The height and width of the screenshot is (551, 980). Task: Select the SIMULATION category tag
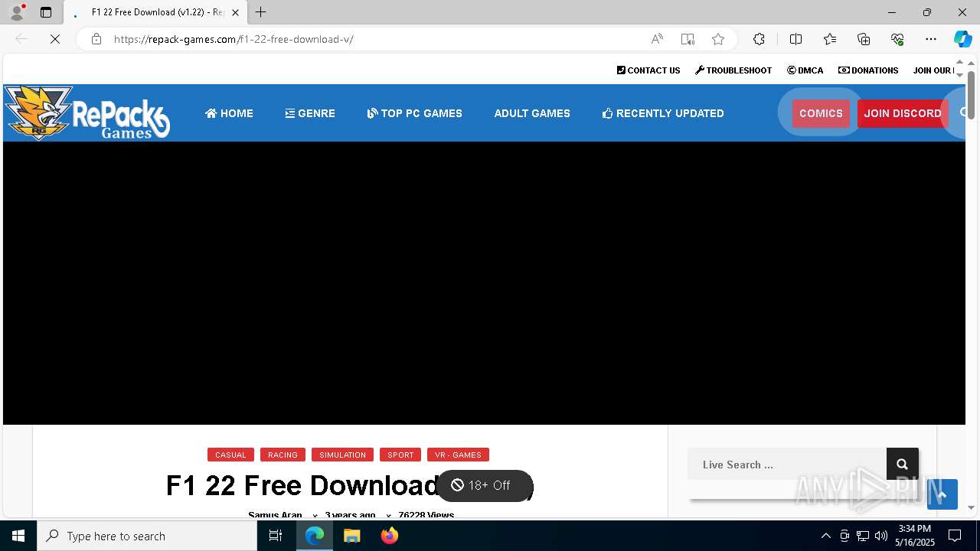click(x=342, y=455)
